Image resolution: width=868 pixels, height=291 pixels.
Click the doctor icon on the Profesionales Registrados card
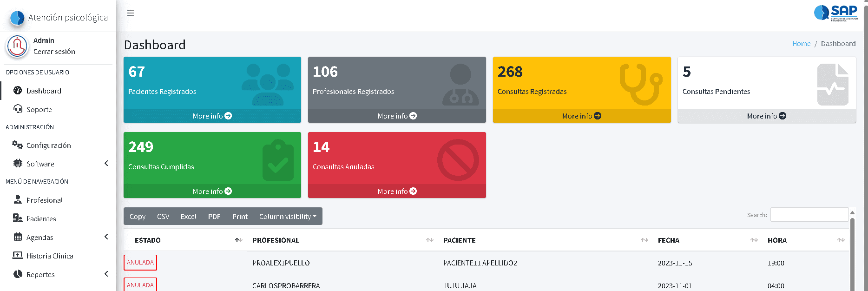460,84
